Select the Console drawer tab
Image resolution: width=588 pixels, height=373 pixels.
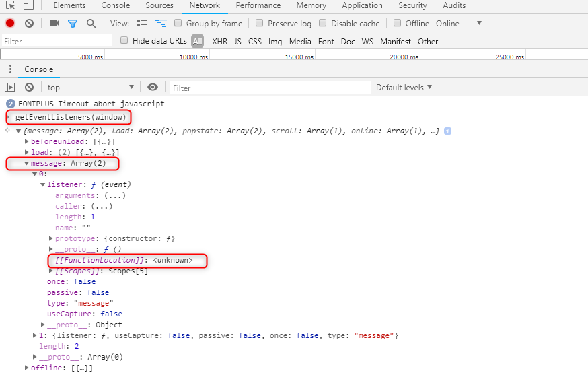[x=38, y=69]
